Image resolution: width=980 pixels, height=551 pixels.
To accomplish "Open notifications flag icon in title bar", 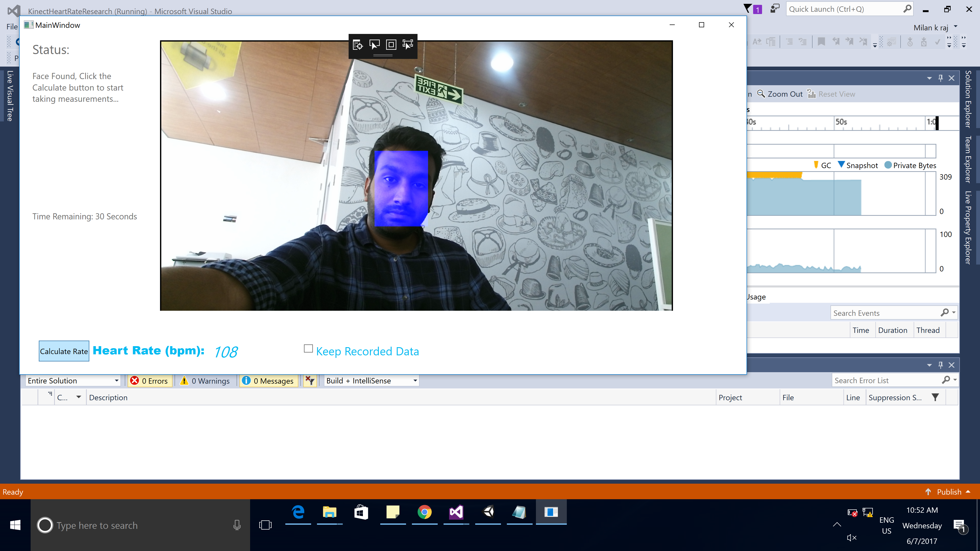I will click(x=748, y=9).
